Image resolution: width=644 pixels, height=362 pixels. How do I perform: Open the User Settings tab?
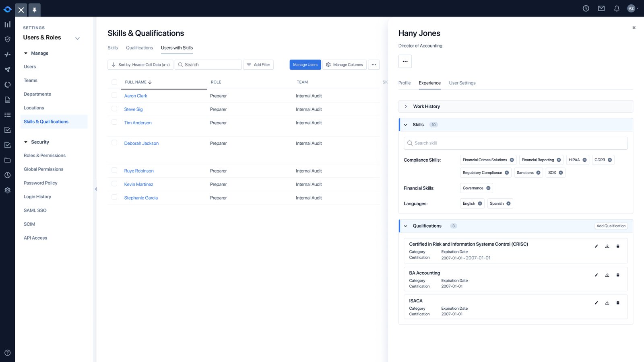click(462, 83)
